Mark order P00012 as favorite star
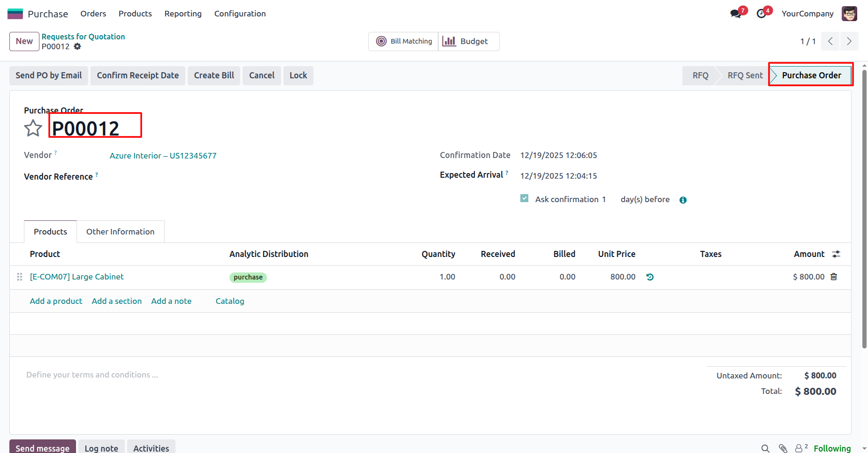The image size is (868, 453). [33, 128]
